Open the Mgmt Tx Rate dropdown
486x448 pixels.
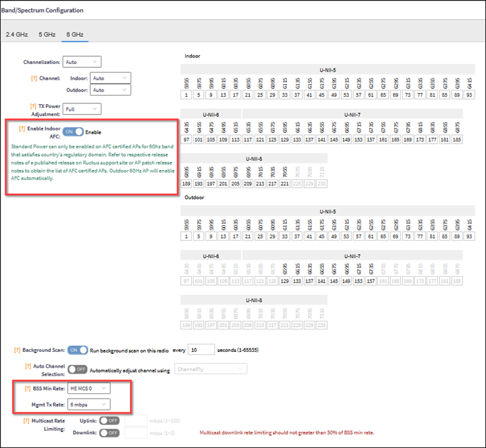(x=88, y=405)
